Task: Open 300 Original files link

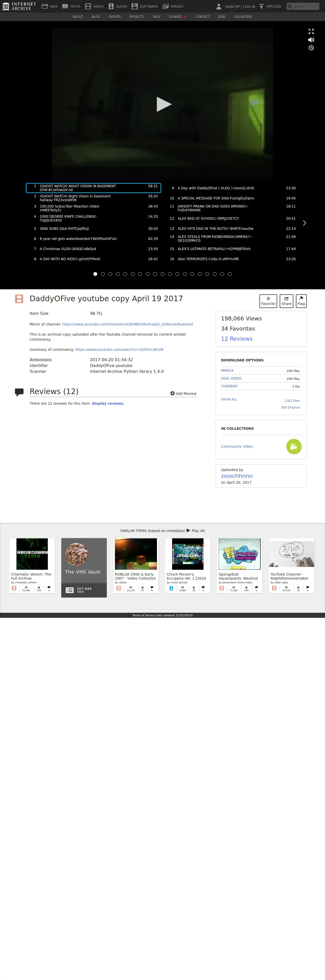Action: (x=290, y=407)
